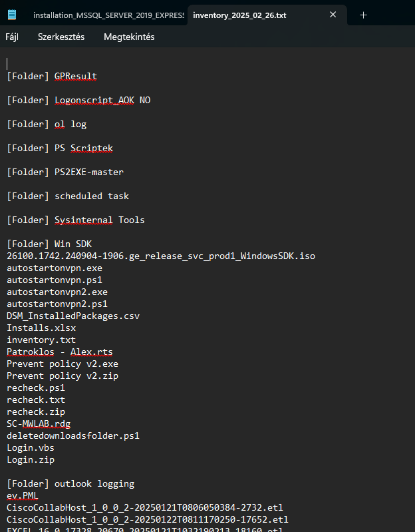This screenshot has height=532, width=415.
Task: Click on deletedownloadsfolder.ps1 line
Action: point(73,435)
